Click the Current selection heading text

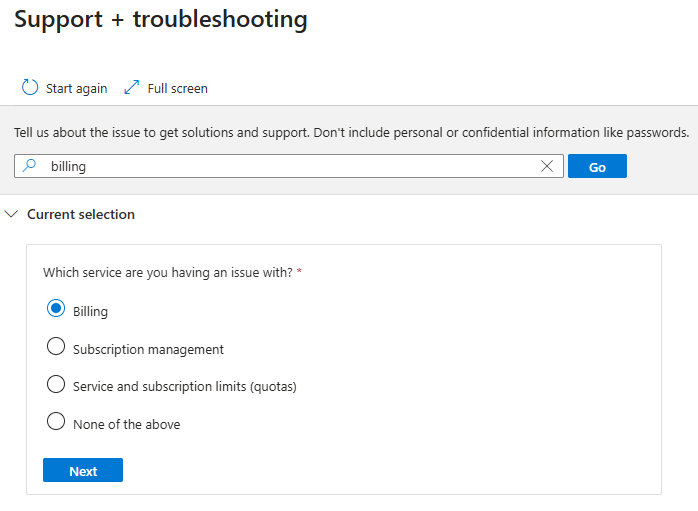click(81, 215)
